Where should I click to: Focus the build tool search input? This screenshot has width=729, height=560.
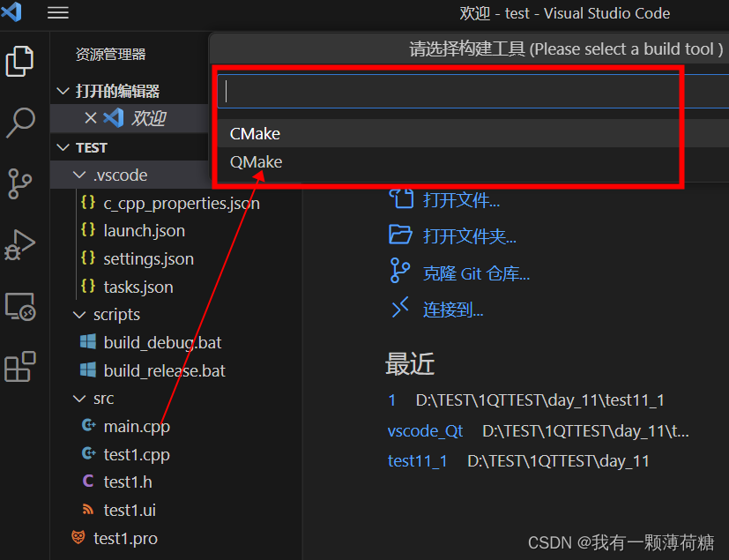click(472, 91)
